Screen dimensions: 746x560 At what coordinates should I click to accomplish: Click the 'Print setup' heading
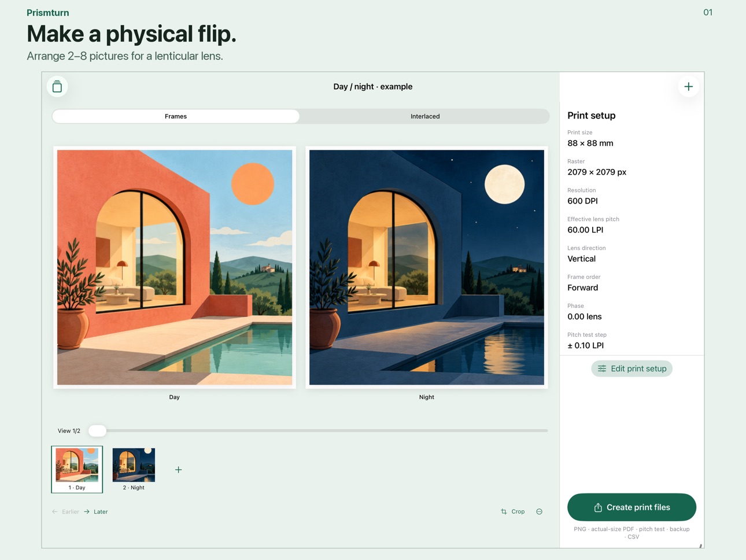coord(592,116)
